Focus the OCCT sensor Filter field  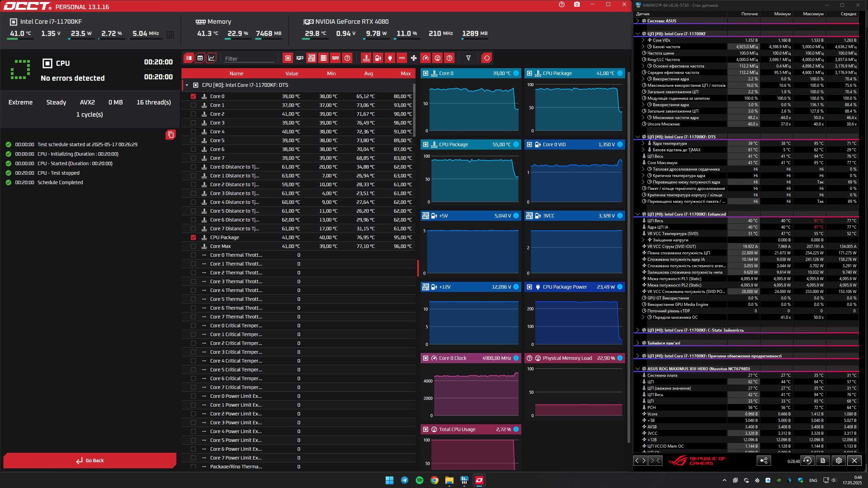(x=249, y=59)
